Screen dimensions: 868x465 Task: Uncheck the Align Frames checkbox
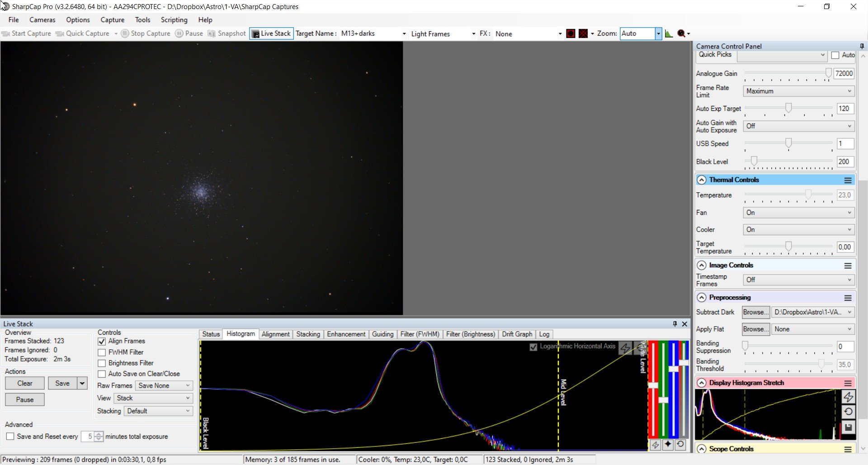coord(102,342)
